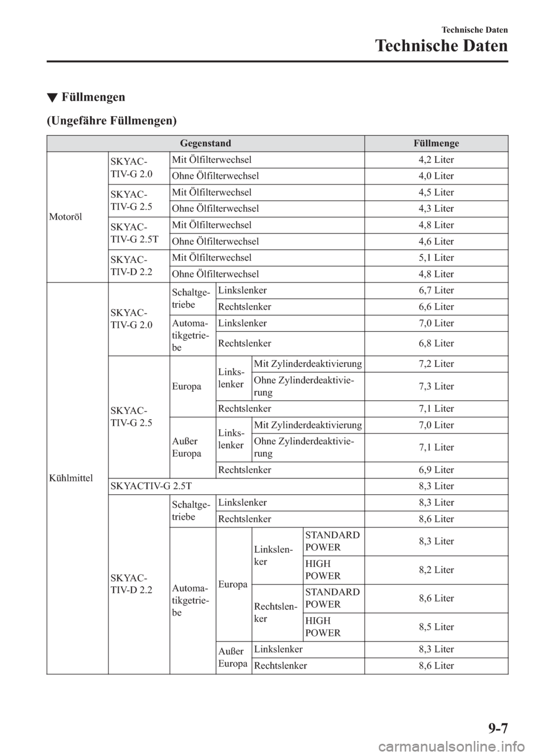Click the '7,2 Liter' value
This screenshot has height=756, width=534.
436,364
